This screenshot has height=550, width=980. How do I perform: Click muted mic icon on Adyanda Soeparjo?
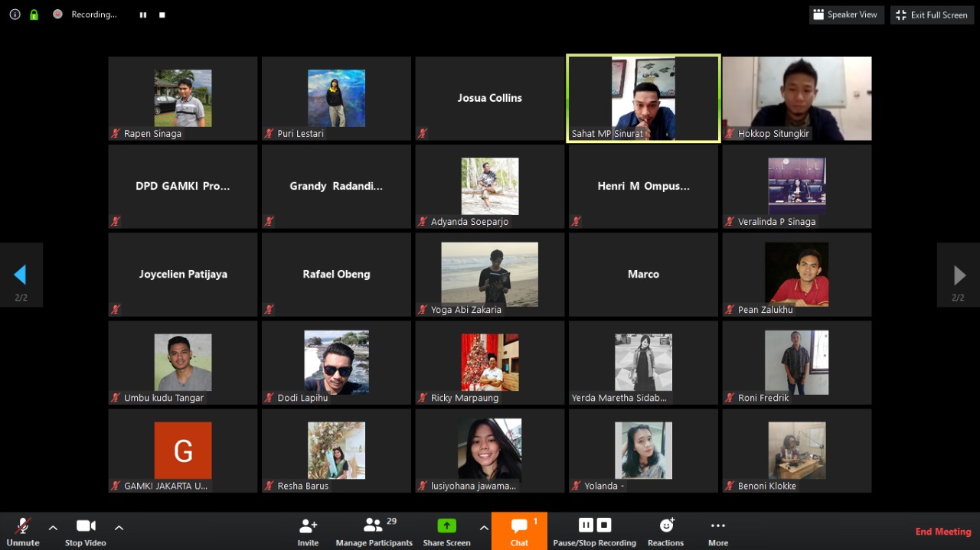[423, 221]
